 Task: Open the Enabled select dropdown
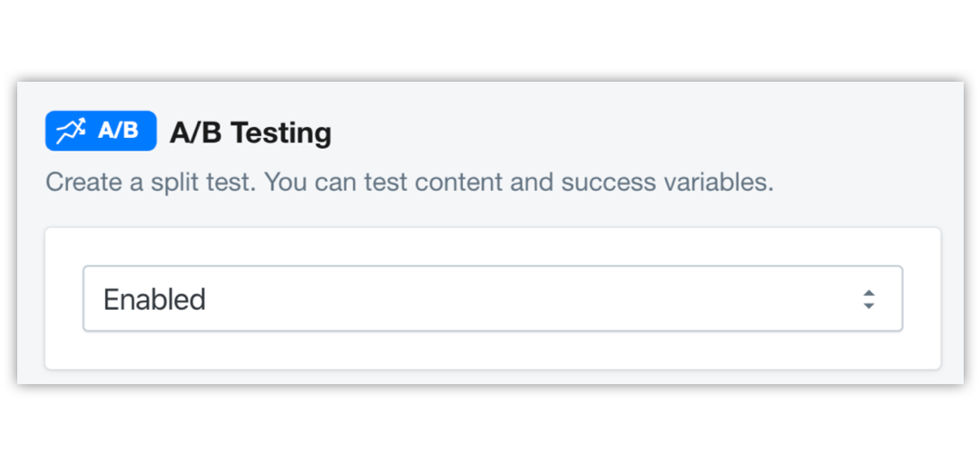click(x=493, y=299)
